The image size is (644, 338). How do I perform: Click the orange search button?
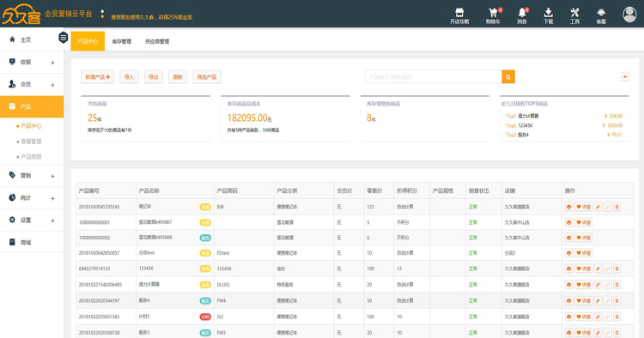point(508,76)
